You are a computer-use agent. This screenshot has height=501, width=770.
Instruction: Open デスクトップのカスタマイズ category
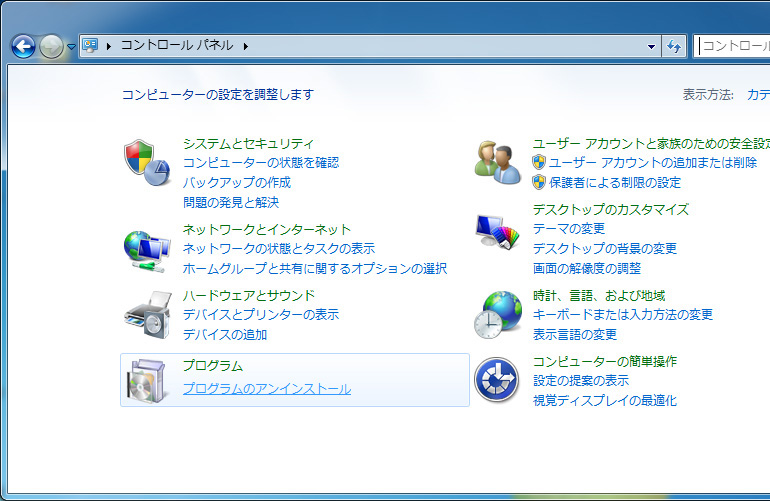[611, 209]
